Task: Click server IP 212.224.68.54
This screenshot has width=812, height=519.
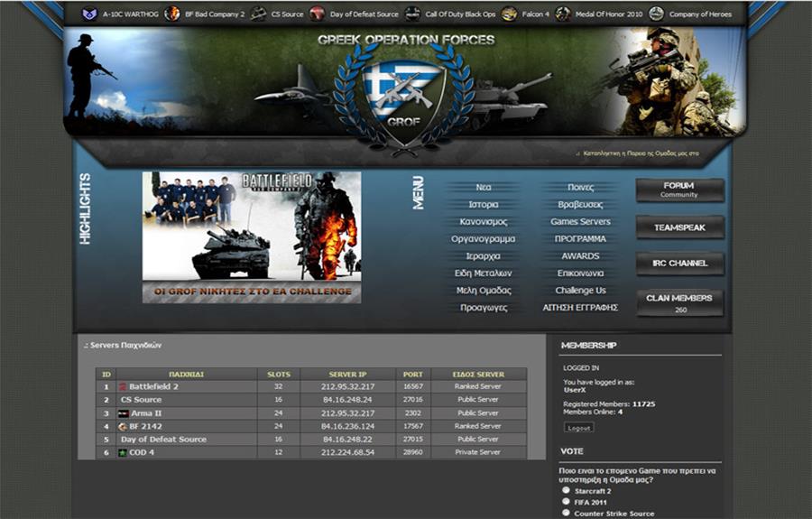Action: click(x=347, y=453)
